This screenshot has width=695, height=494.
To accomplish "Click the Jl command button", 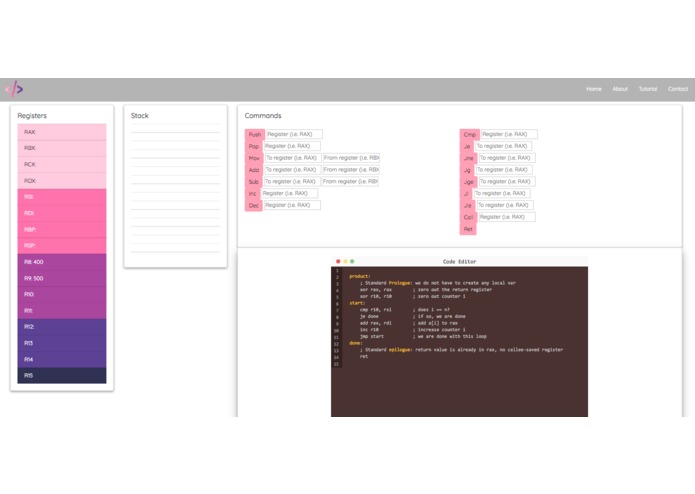I will [x=466, y=194].
